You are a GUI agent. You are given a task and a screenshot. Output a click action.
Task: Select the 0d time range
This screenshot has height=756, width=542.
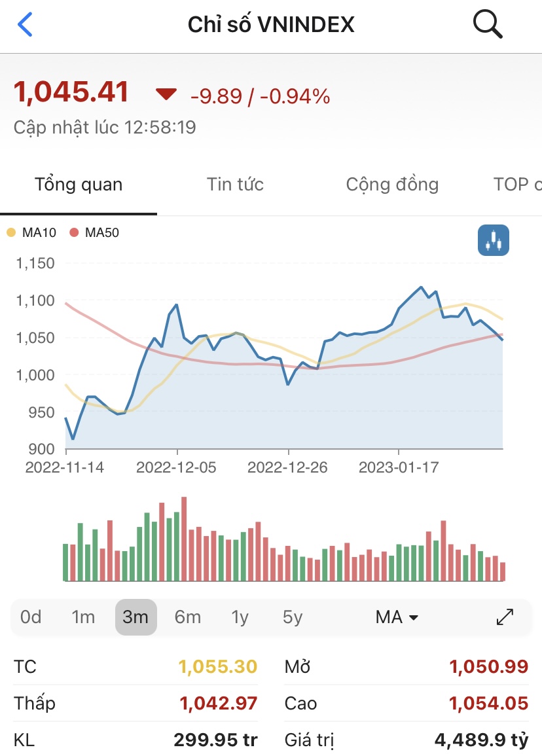pos(31,617)
